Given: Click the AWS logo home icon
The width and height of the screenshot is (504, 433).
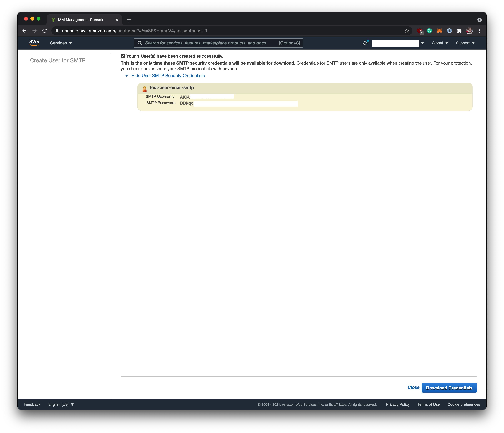Looking at the screenshot, I should pos(34,43).
